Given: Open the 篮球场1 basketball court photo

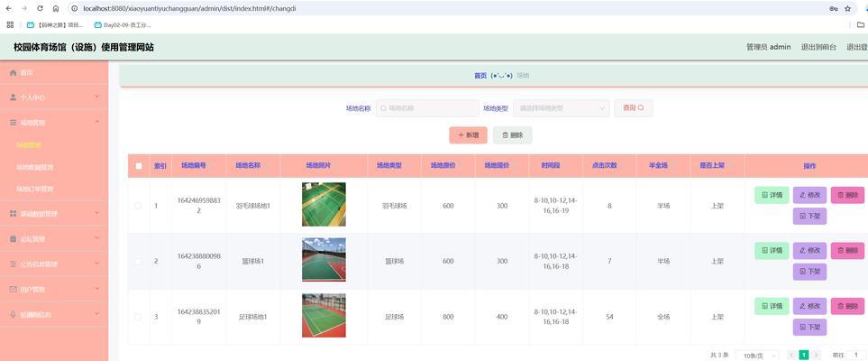Looking at the screenshot, I should tap(324, 260).
